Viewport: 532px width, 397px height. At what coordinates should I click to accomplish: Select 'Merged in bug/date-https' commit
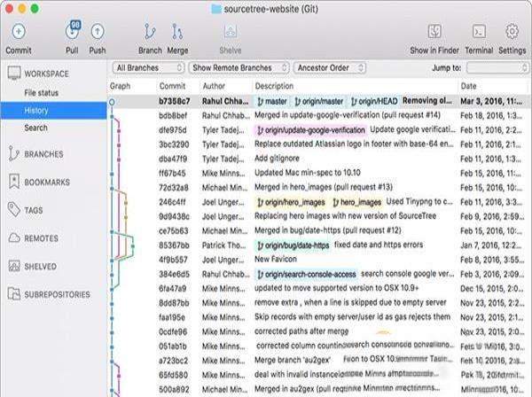coord(328,231)
